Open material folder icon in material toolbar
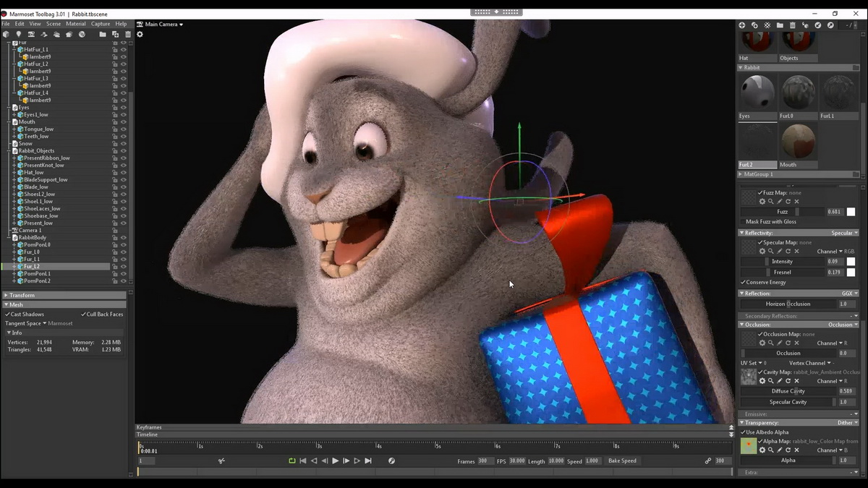Viewport: 868px width, 488px height. click(x=780, y=25)
